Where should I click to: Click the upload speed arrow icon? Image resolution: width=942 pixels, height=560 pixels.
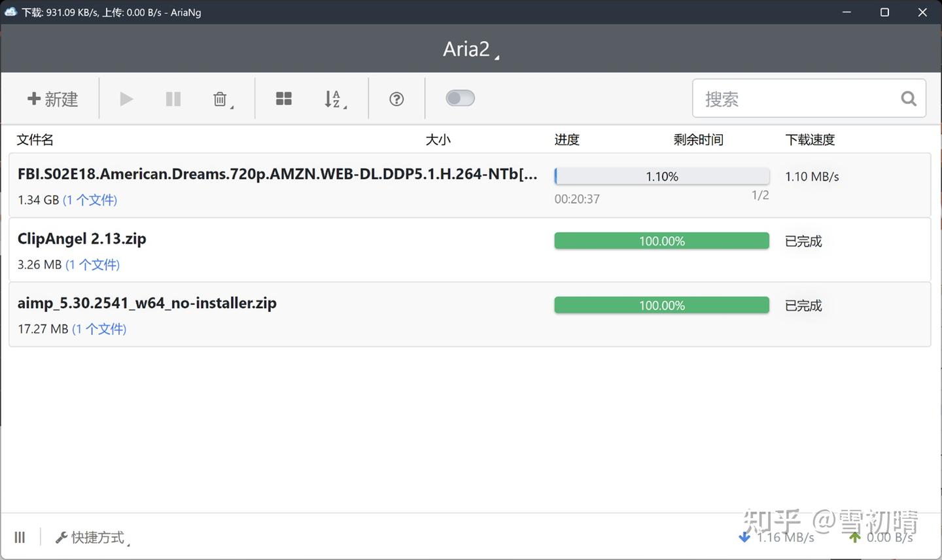coord(854,537)
